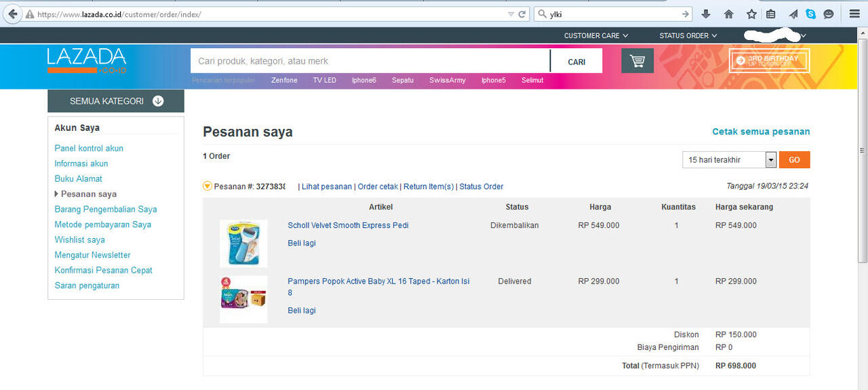Image resolution: width=868 pixels, height=390 pixels.
Task: Reload the page with the refresh icon
Action: point(522,14)
